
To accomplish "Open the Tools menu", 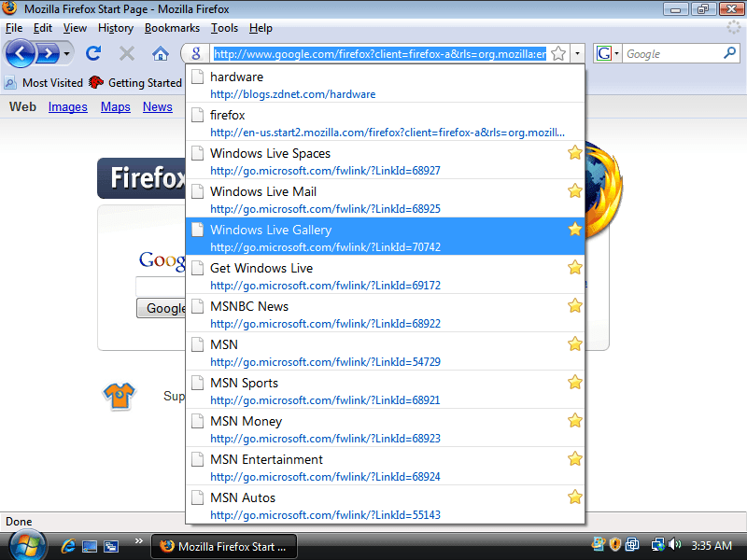I will coord(224,28).
